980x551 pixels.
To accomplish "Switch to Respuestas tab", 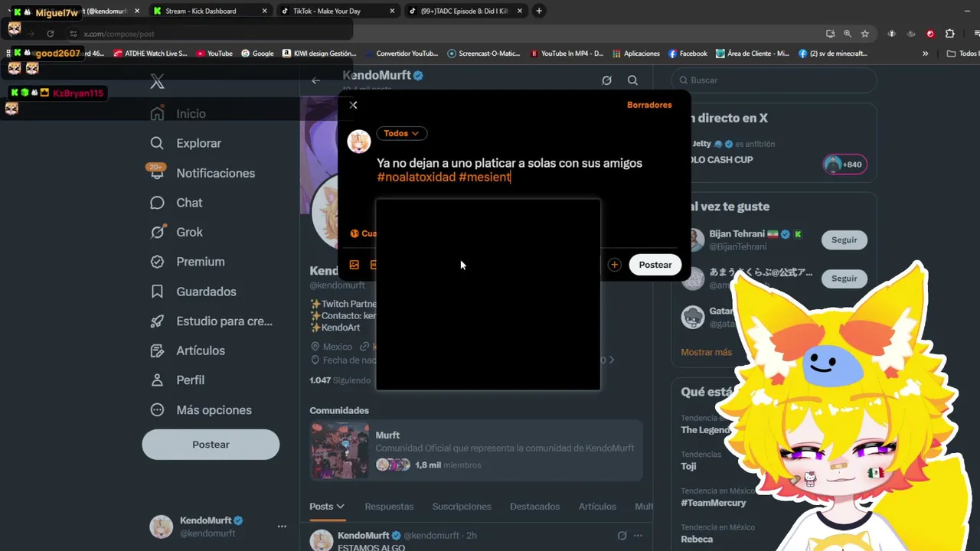I will tap(389, 507).
